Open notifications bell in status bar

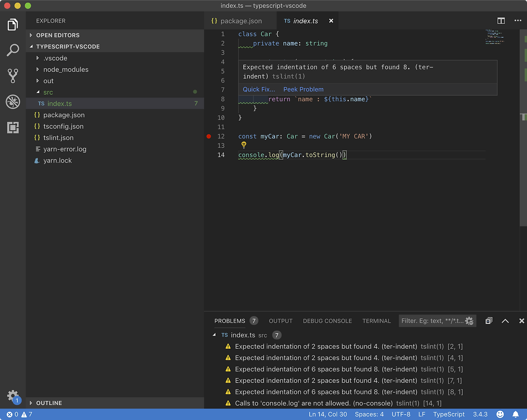point(515,414)
